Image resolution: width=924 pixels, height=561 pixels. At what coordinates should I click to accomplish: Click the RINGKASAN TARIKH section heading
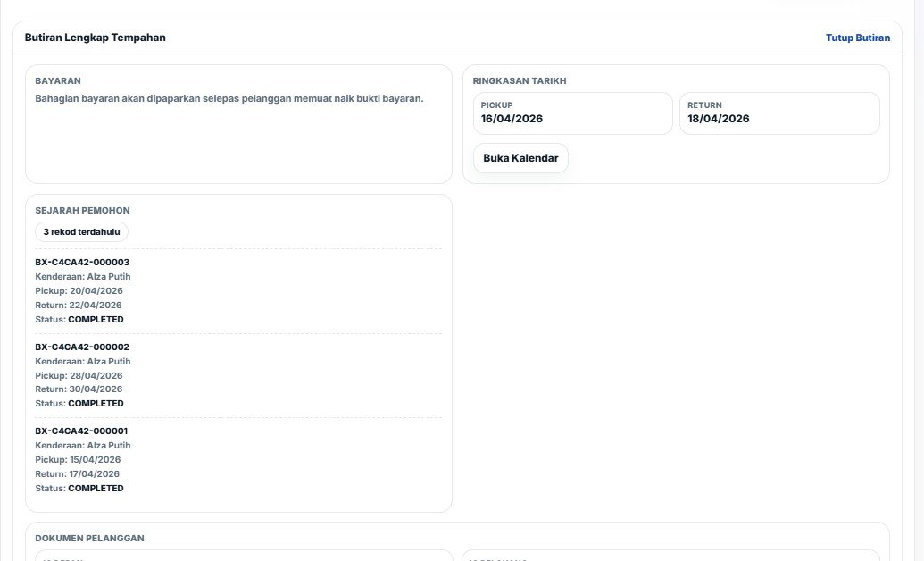pos(520,80)
